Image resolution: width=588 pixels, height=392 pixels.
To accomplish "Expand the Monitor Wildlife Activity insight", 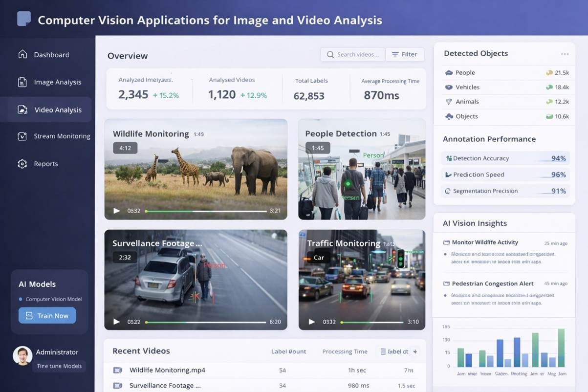I will pyautogui.click(x=484, y=242).
